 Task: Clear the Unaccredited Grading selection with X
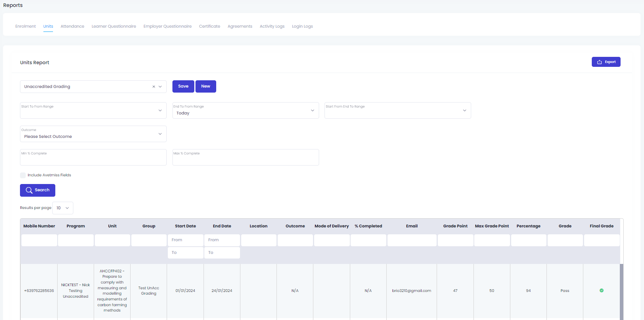tap(154, 87)
